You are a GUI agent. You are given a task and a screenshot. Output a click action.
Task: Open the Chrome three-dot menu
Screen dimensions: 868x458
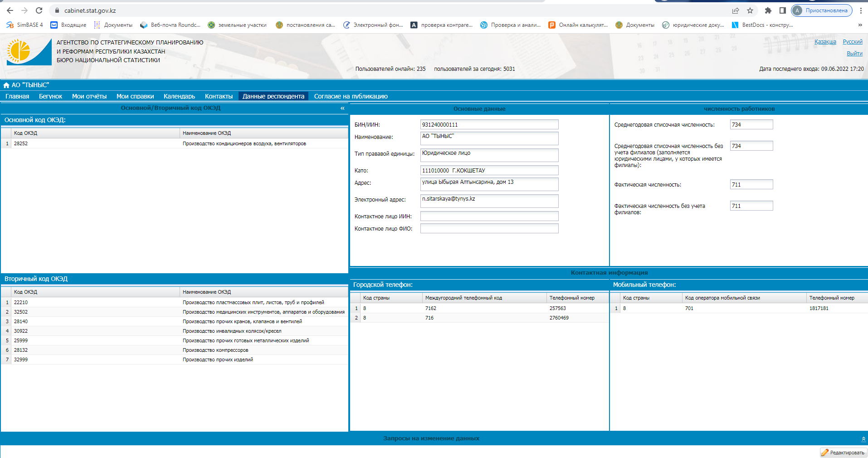click(861, 10)
